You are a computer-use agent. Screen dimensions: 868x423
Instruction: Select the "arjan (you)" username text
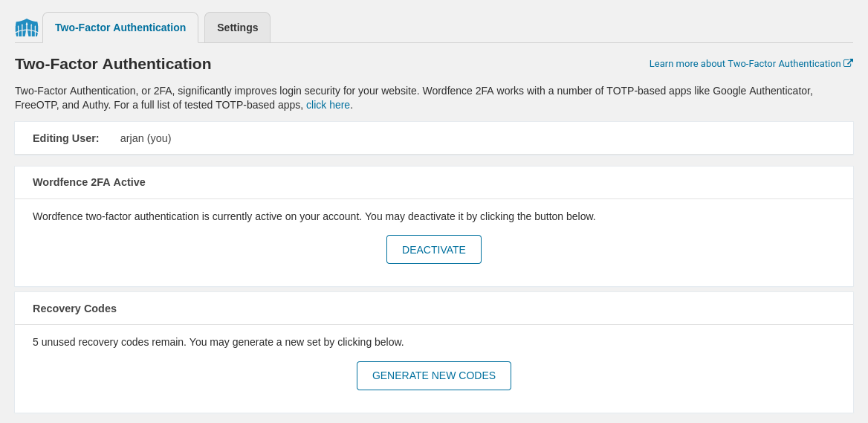[x=146, y=138]
